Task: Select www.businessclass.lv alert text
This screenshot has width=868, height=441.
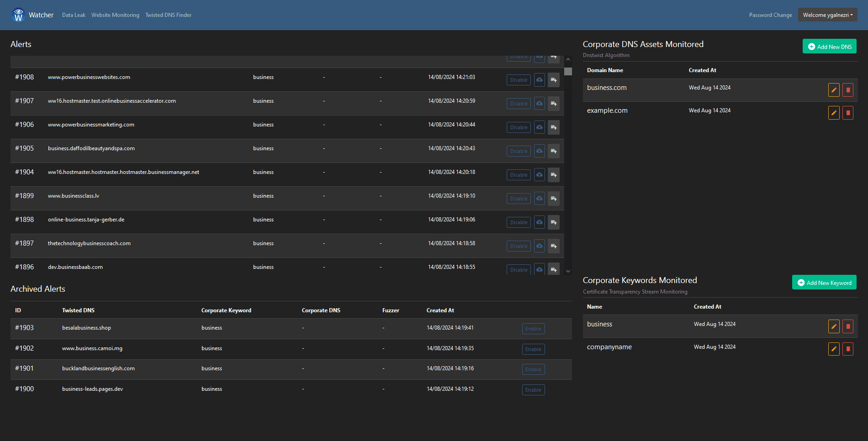Action: point(74,196)
